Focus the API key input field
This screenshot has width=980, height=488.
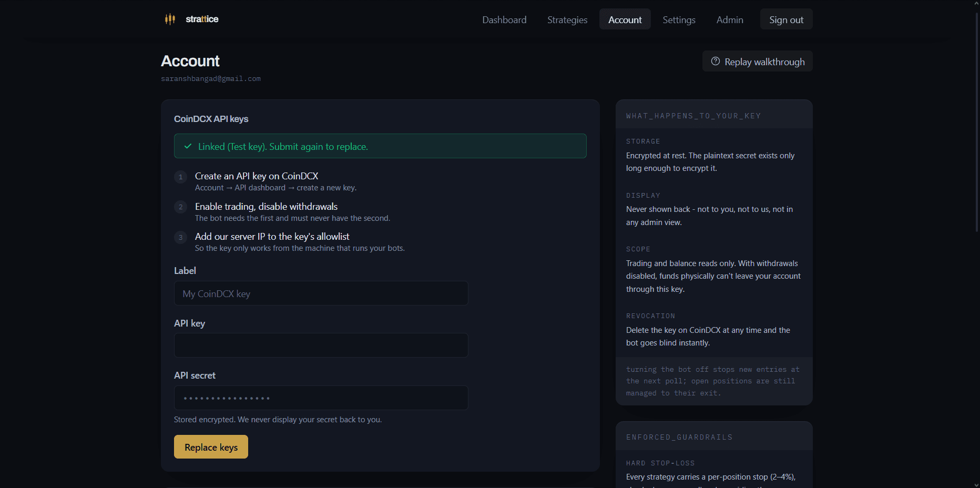click(x=321, y=345)
